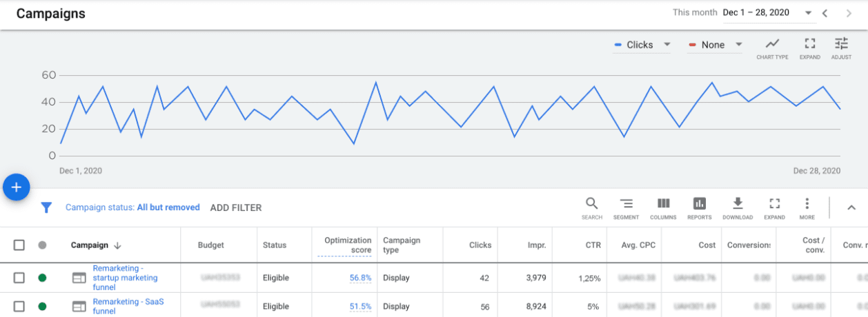Click the blue filter funnel icon
Viewport: 868px width, 317px height.
tap(46, 207)
